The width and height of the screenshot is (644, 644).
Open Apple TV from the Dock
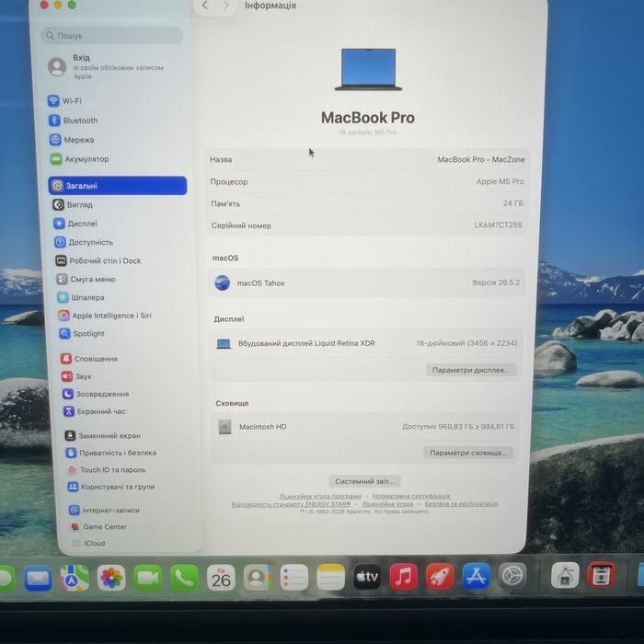[367, 577]
